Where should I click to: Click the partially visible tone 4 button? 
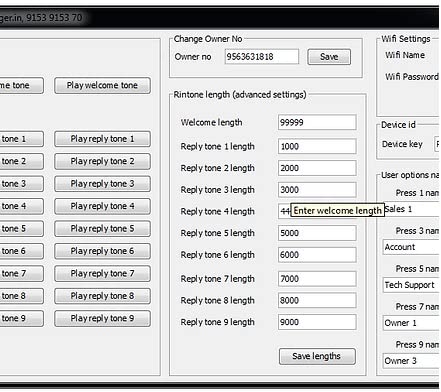click(21, 206)
